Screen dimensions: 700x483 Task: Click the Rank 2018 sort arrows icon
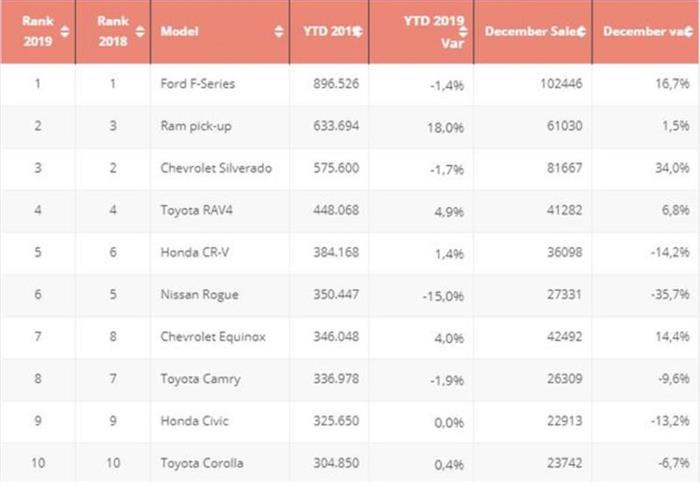(x=138, y=31)
